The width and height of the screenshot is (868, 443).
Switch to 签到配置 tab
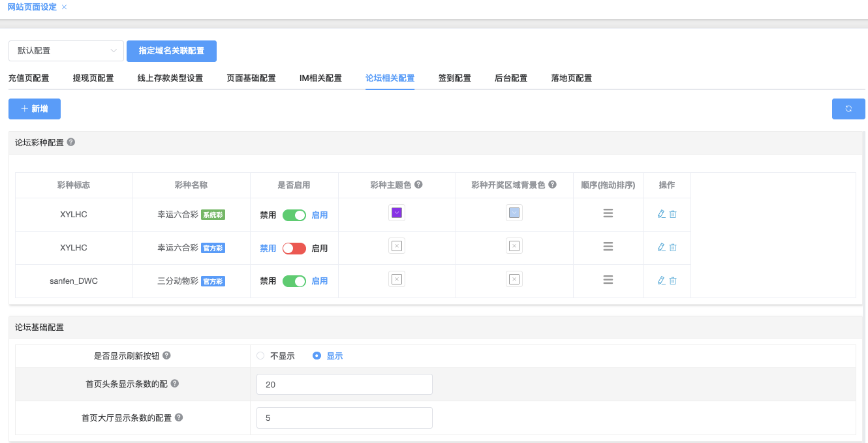pyautogui.click(x=454, y=78)
